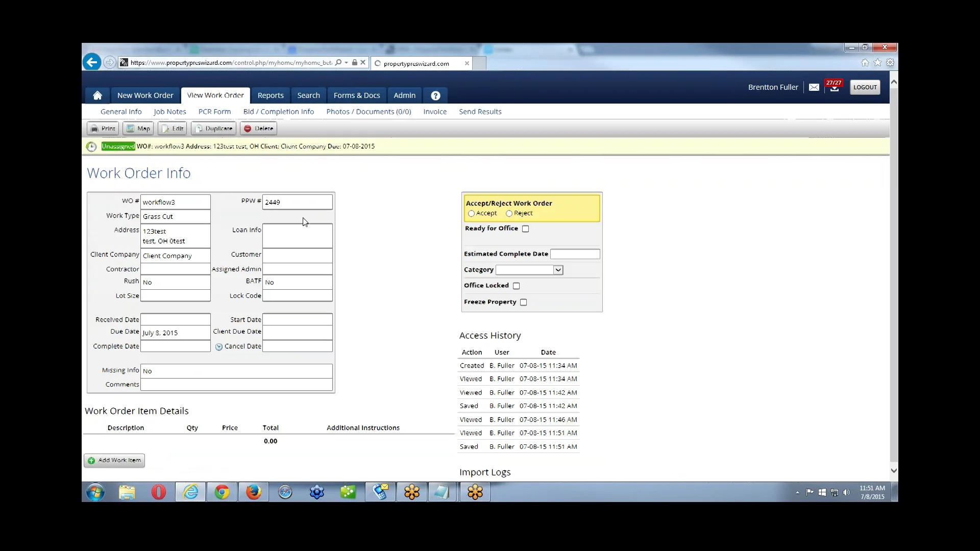Click the help question mark icon
Viewport: 980px width, 551px height.
pyautogui.click(x=435, y=95)
